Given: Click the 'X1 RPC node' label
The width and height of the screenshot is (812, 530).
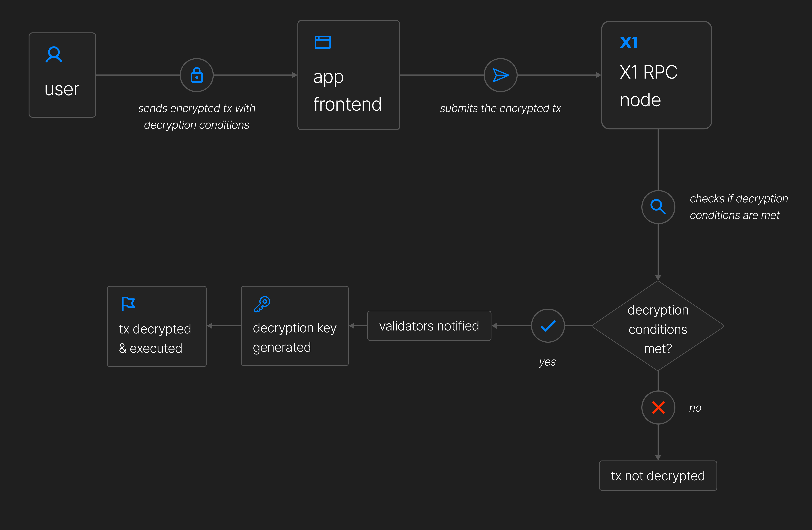Looking at the screenshot, I should (x=648, y=86).
